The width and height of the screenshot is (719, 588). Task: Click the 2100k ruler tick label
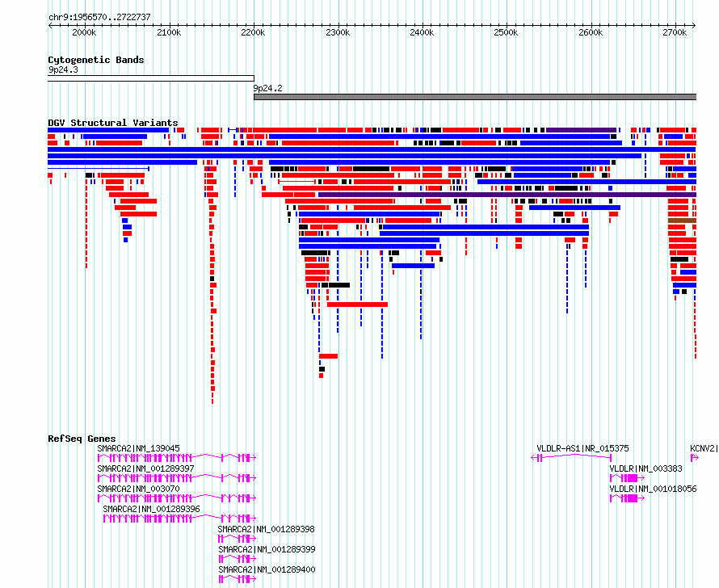[169, 32]
